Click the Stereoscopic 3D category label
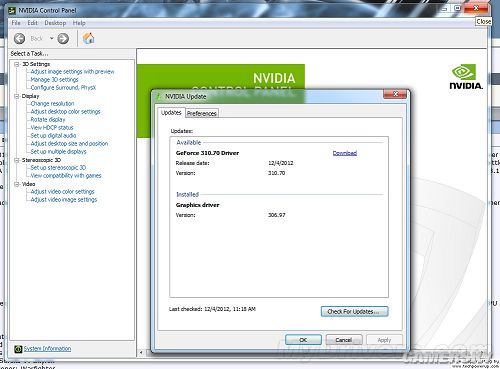The image size is (500, 369). pyautogui.click(x=41, y=160)
